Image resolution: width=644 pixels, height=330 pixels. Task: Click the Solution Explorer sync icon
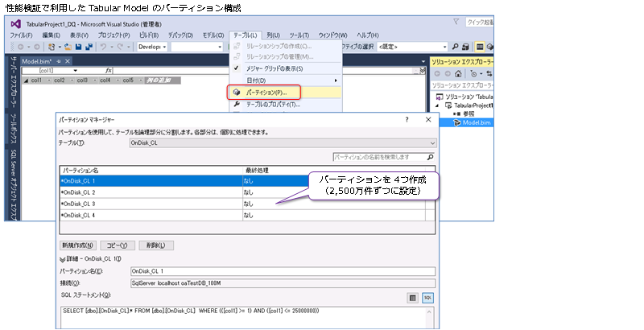(x=489, y=74)
